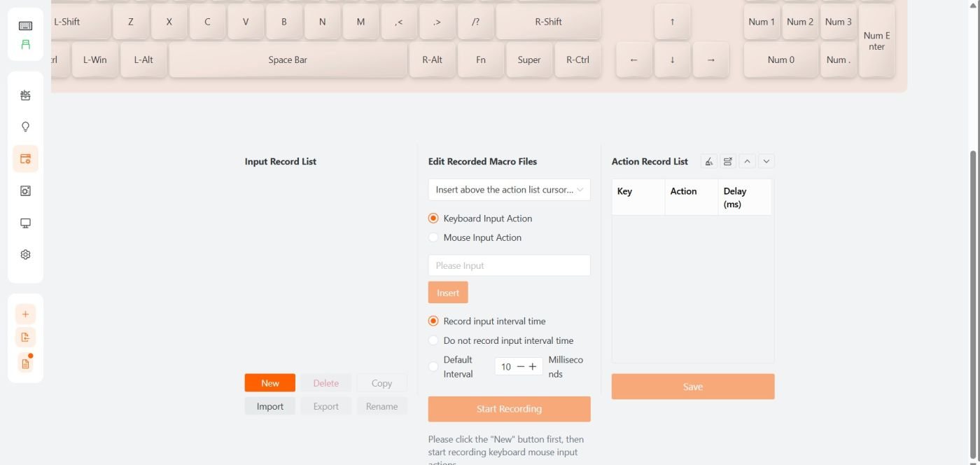
Task: Click the Space Bar key on the keyboard
Action: point(288,60)
